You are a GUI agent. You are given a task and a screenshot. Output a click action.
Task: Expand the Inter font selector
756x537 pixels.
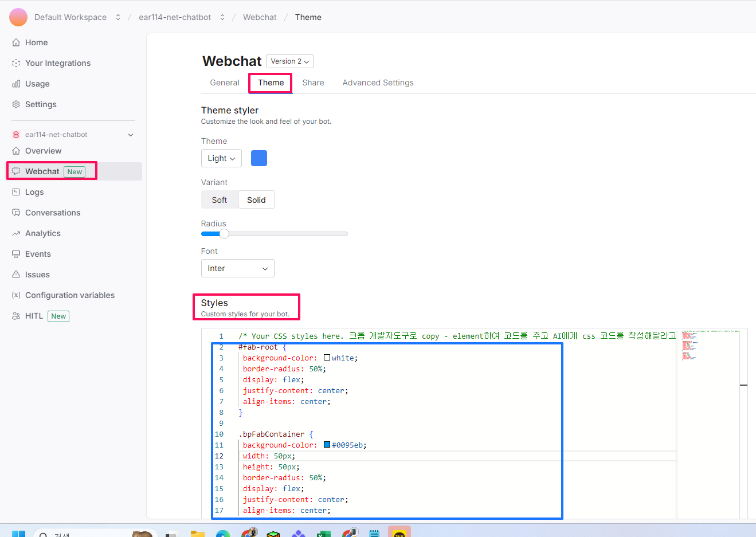point(237,268)
